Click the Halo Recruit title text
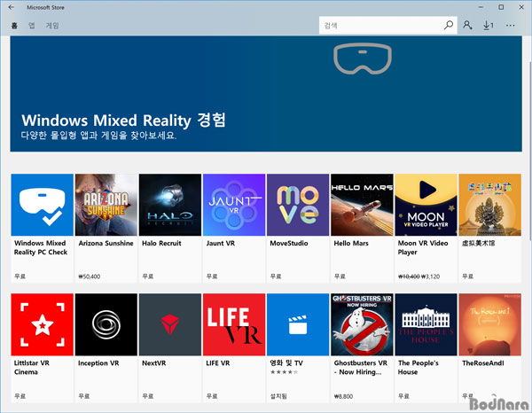The height and width of the screenshot is (413, 532). click(161, 243)
